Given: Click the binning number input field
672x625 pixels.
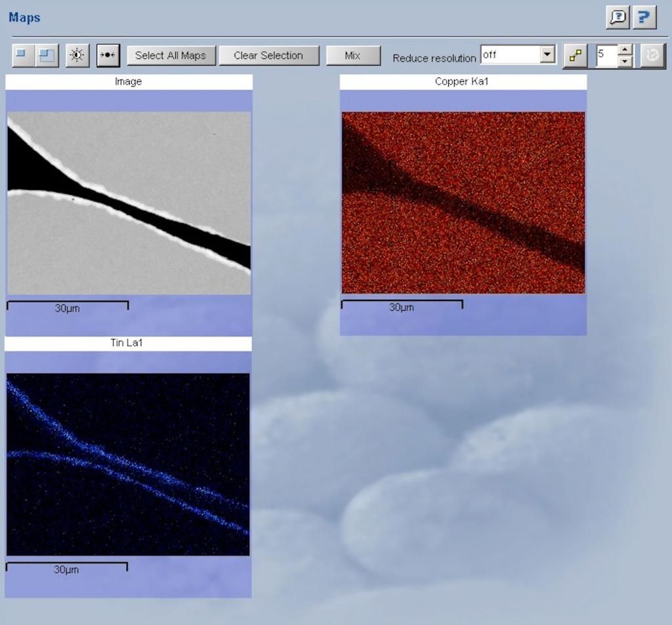Looking at the screenshot, I should click(606, 56).
